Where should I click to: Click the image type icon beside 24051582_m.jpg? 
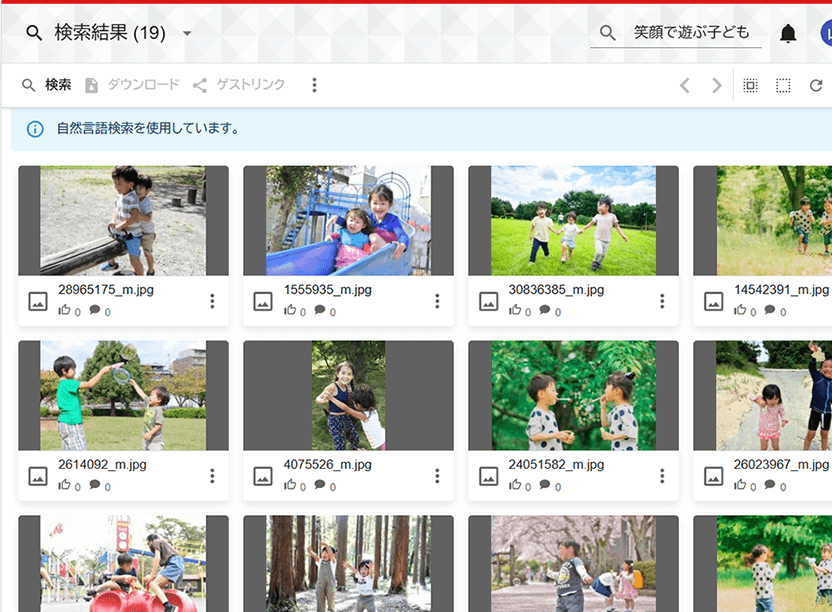488,476
